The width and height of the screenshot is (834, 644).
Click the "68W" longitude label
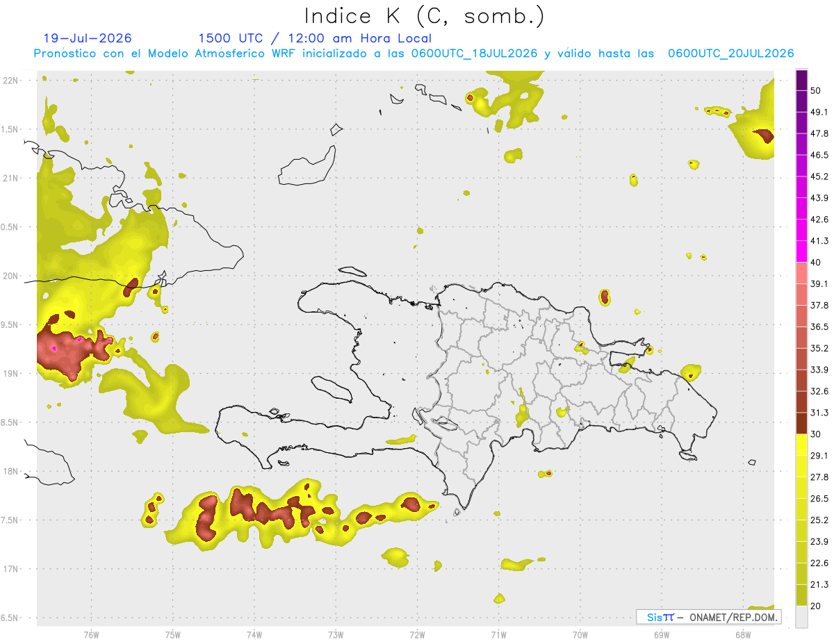pos(743,634)
